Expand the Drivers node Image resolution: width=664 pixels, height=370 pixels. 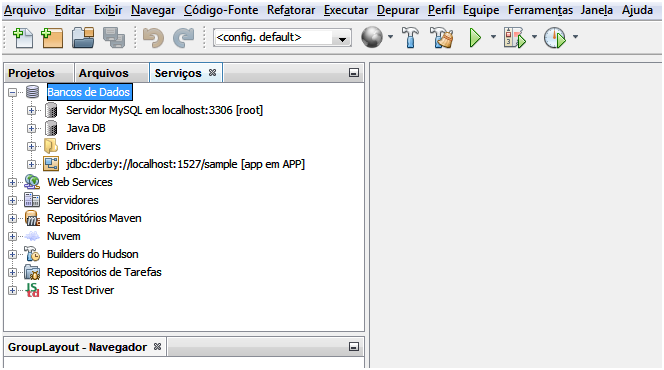tap(31, 146)
